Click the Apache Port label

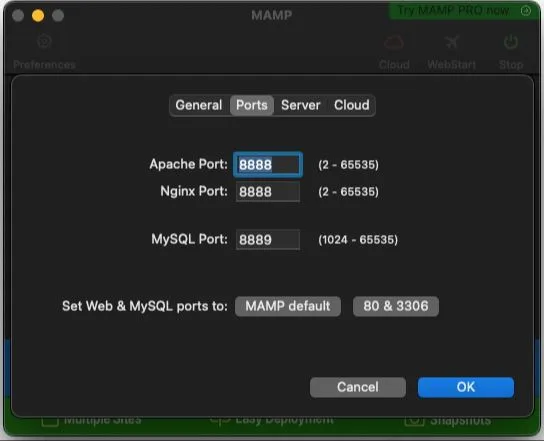[188, 164]
